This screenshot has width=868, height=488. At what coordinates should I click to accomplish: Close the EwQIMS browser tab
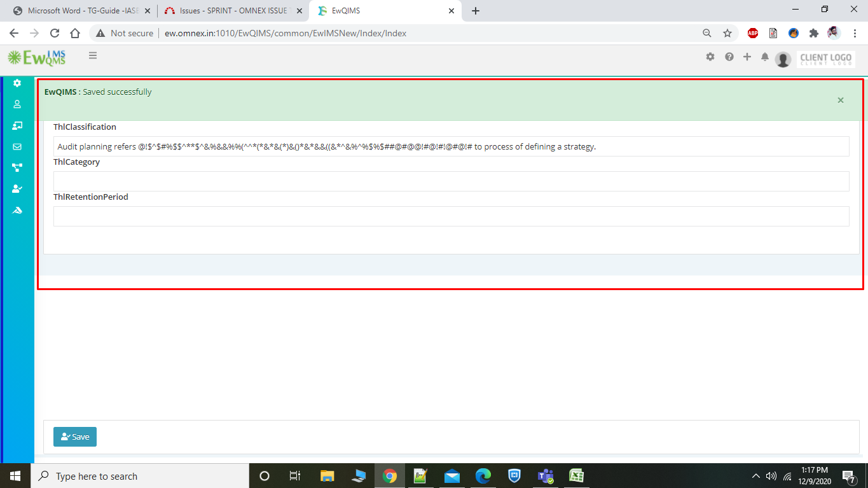coord(451,11)
